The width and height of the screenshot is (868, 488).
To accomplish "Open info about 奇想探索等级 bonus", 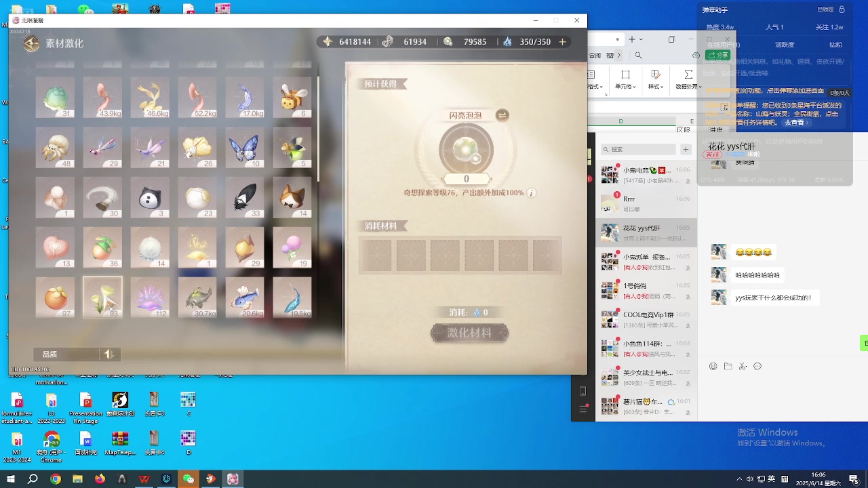I will coord(532,193).
